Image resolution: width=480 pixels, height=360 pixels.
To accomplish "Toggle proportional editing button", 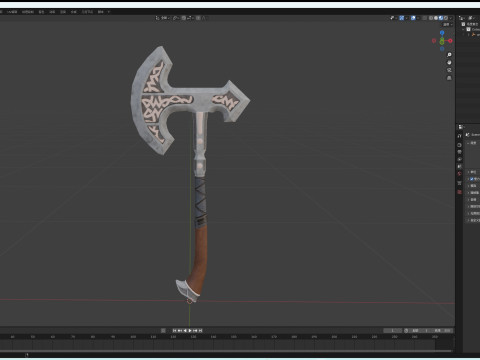I will coord(198,18).
